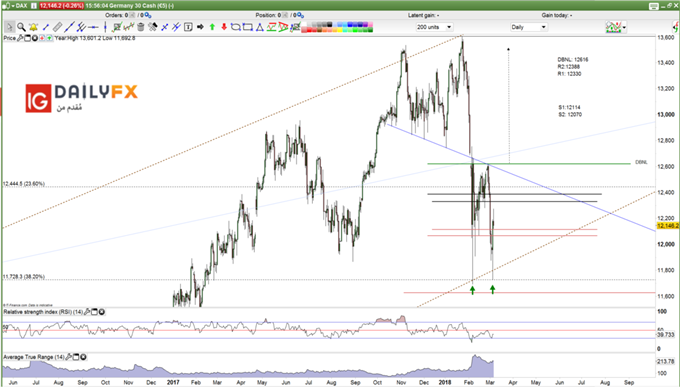Image resolution: width=680 pixels, height=387 pixels.
Task: Open the Position magnifier settings icon
Action: coord(301,15)
